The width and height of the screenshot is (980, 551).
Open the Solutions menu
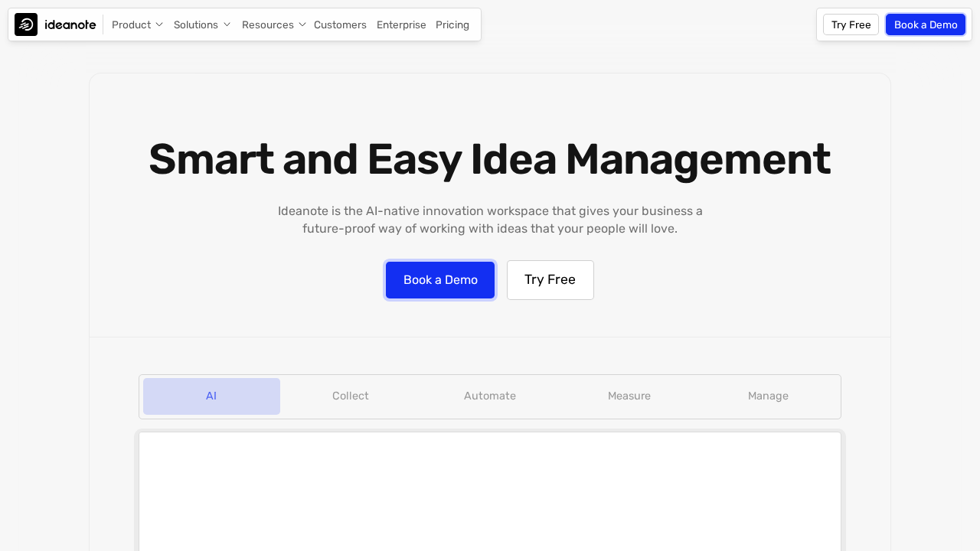tap(195, 24)
